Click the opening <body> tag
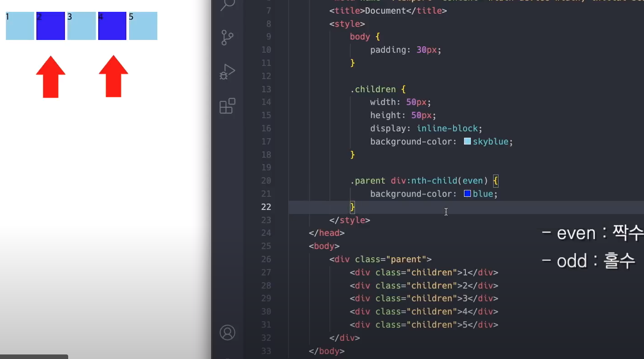 coord(324,246)
